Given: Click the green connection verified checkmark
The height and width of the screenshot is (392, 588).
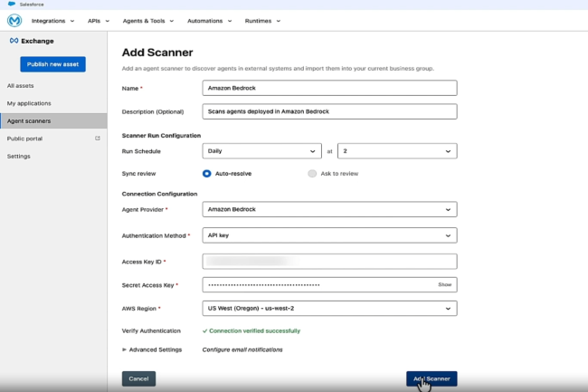Looking at the screenshot, I should pyautogui.click(x=204, y=330).
